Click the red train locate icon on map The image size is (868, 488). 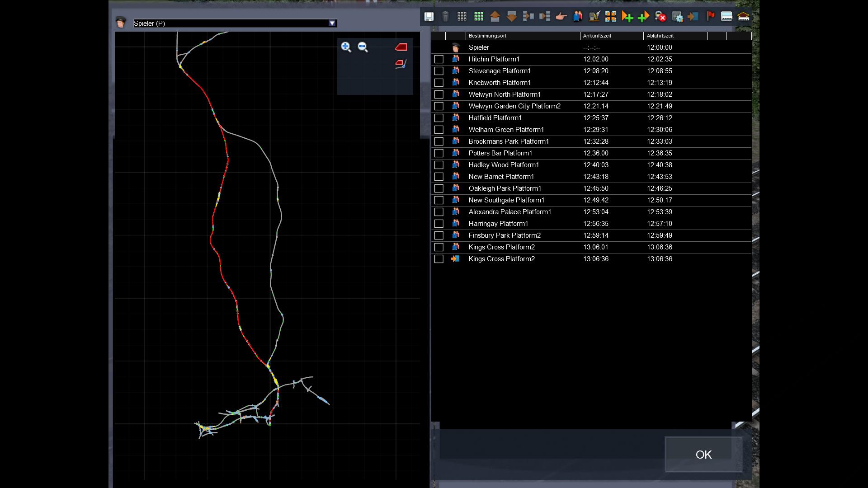pyautogui.click(x=401, y=47)
